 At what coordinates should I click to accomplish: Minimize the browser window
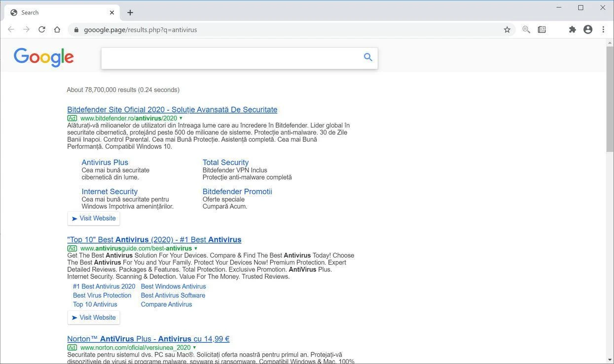tap(559, 7)
